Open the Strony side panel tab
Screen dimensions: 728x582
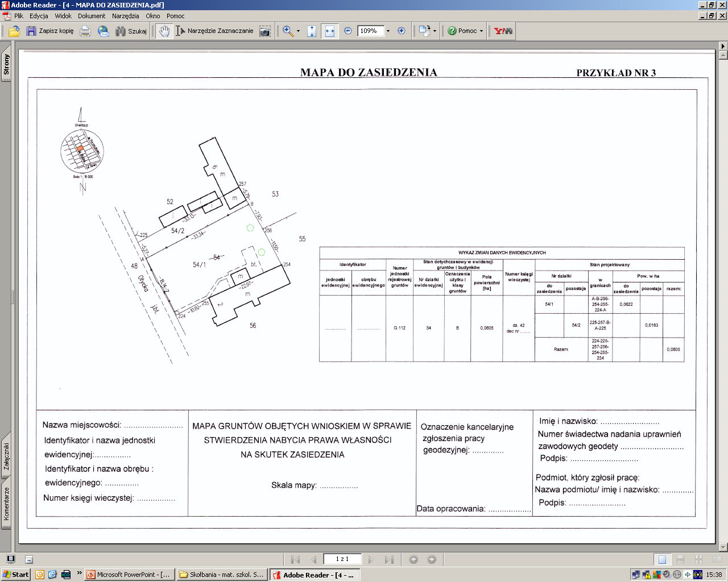coord(6,64)
